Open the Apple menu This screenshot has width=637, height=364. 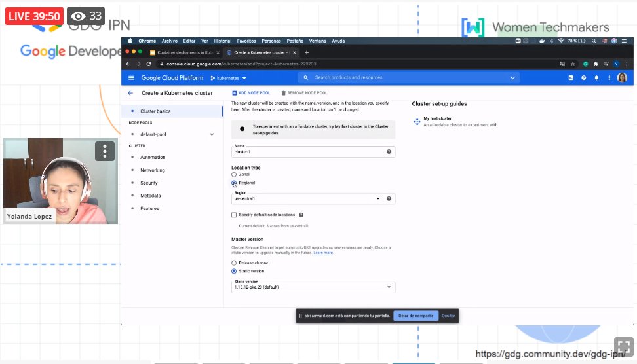pos(130,41)
